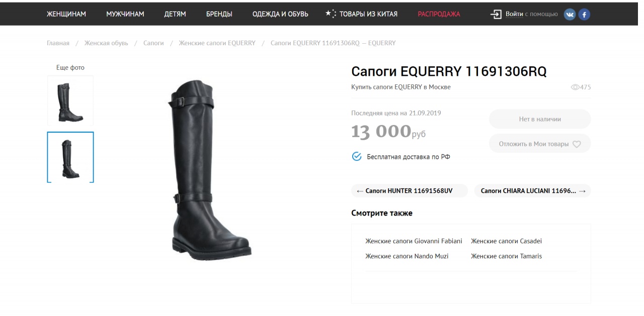Click the heart icon in Отложить button
This screenshot has width=644, height=316.
(x=577, y=144)
